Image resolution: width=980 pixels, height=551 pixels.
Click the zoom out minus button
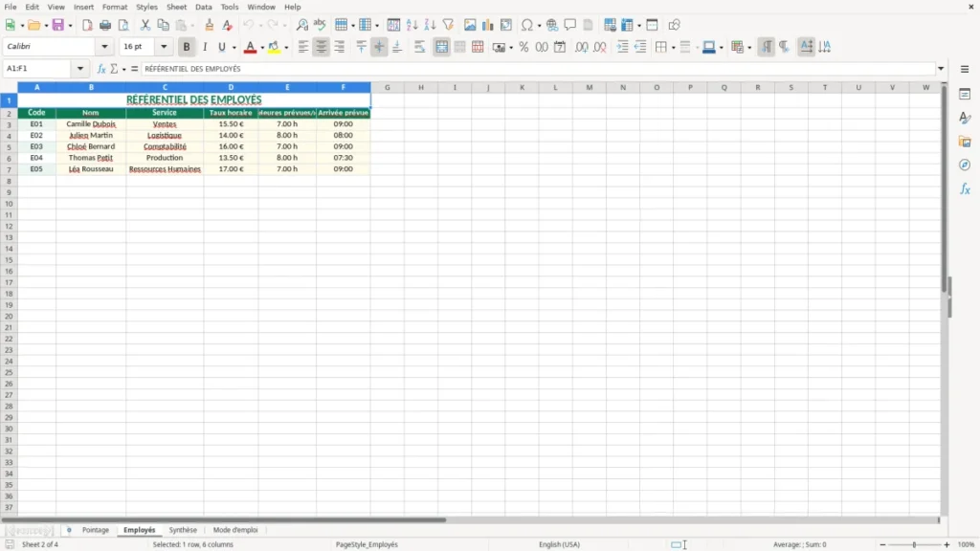[x=882, y=544]
